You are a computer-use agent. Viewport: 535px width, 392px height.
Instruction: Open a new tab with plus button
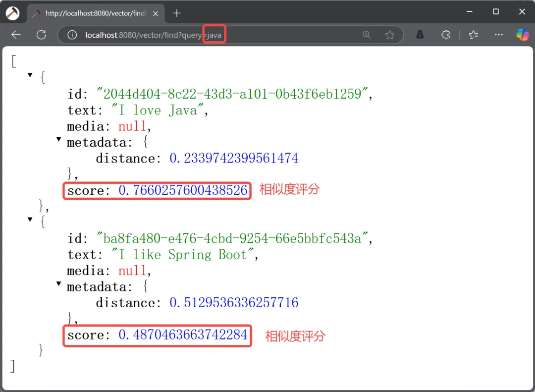pyautogui.click(x=177, y=13)
